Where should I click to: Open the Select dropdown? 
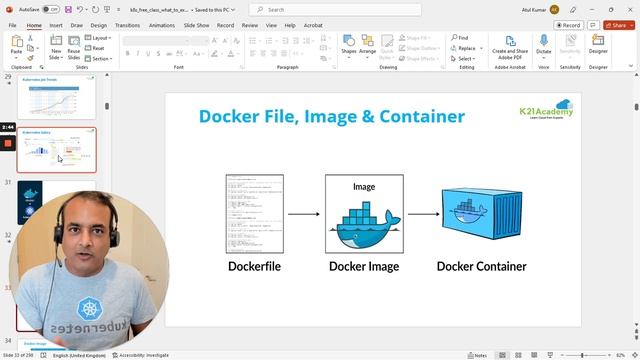click(x=463, y=59)
